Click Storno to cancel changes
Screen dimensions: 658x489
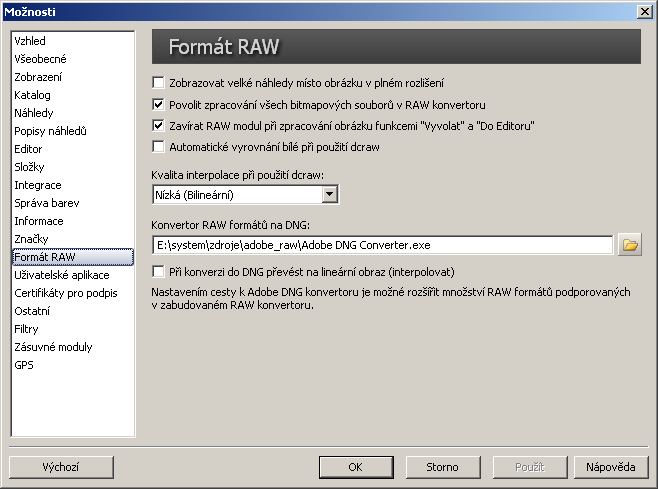[442, 467]
